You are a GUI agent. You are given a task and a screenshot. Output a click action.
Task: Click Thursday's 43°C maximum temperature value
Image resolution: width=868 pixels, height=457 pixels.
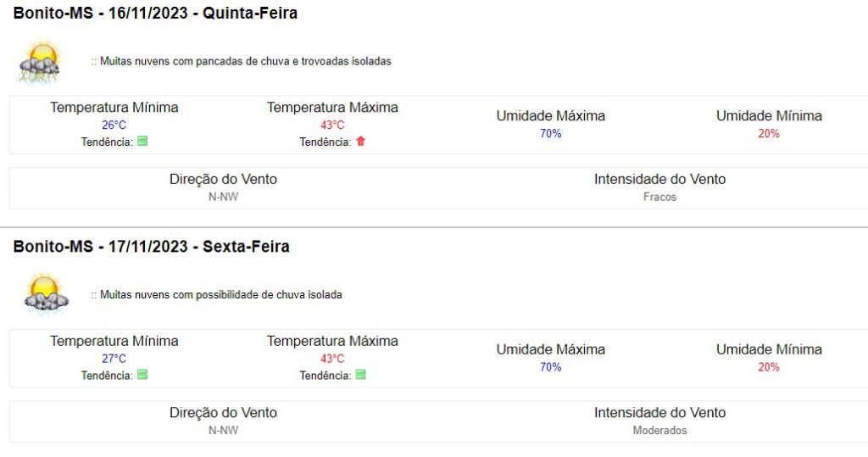[x=332, y=125]
